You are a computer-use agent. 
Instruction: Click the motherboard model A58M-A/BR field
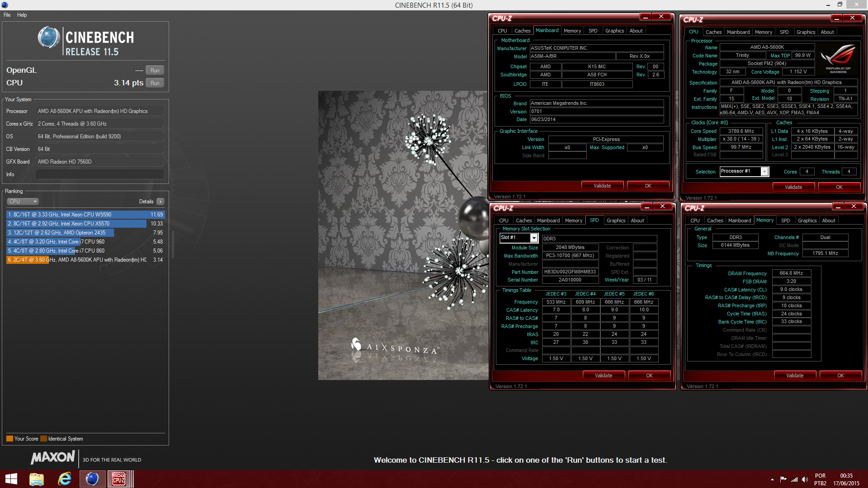pyautogui.click(x=572, y=56)
